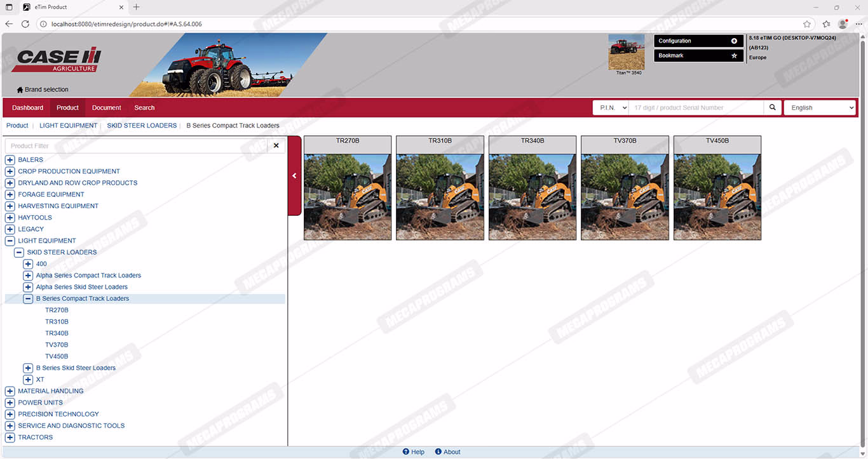Switch to the Dashboard tab
This screenshot has height=459, width=868.
tap(27, 108)
